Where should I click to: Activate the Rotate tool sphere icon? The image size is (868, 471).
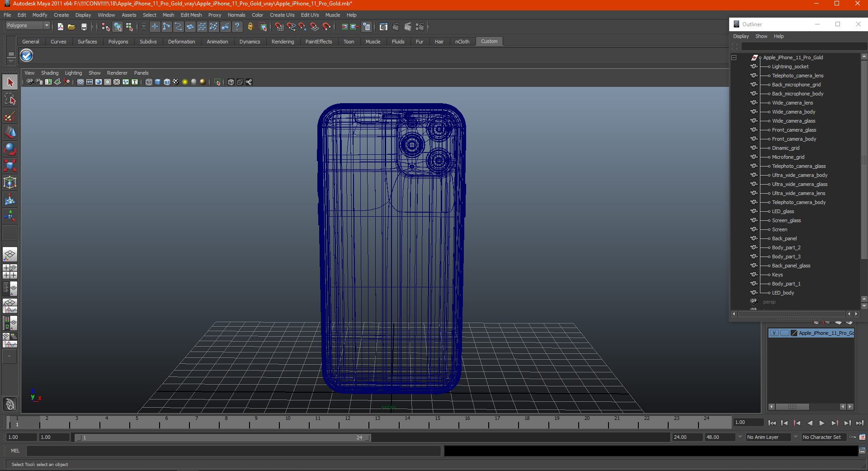point(10,149)
